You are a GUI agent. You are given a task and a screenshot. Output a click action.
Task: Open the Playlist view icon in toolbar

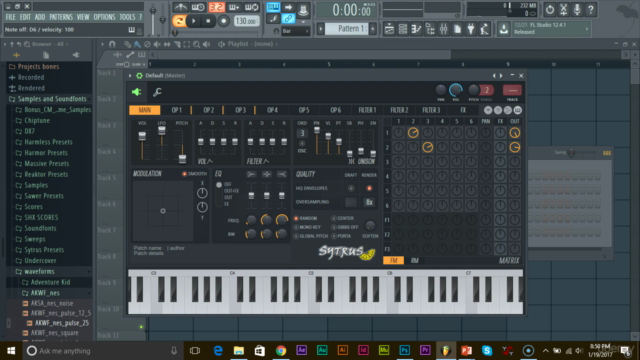pos(389,29)
